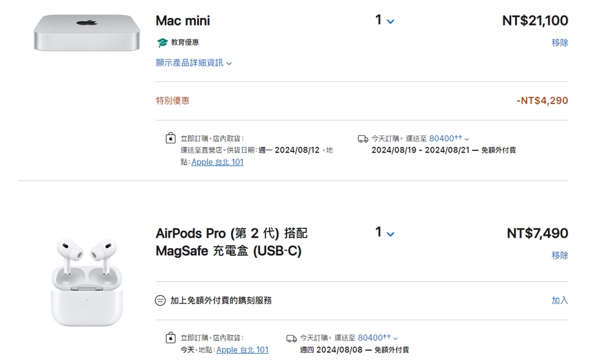Click 加上免額外付費的鐫刻服務 text
Viewport: 593px width, 364px height.
pyautogui.click(x=221, y=301)
